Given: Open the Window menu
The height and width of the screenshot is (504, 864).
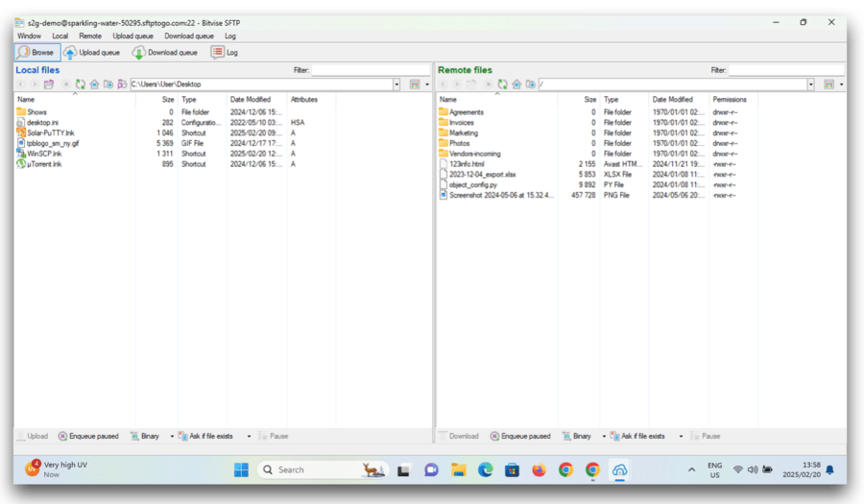Looking at the screenshot, I should 29,36.
